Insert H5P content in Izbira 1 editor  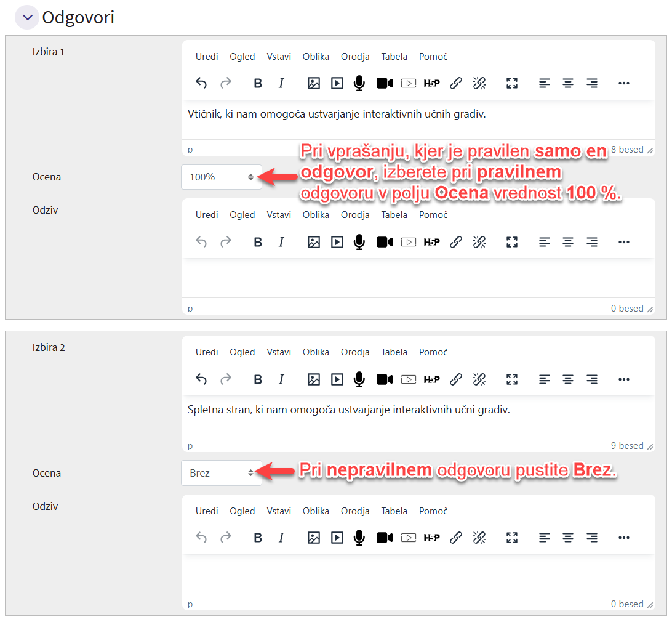[x=432, y=83]
